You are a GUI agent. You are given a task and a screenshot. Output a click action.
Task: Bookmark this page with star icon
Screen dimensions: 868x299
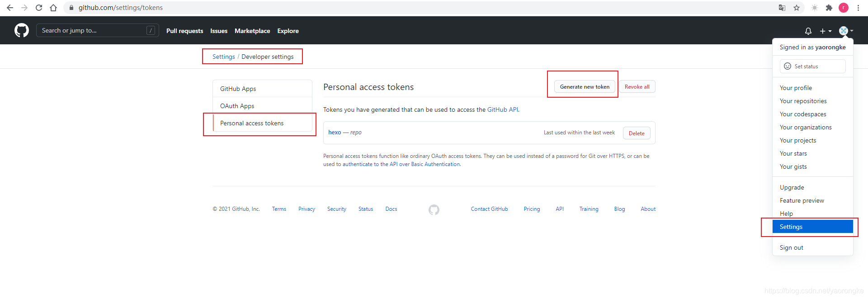click(x=797, y=8)
